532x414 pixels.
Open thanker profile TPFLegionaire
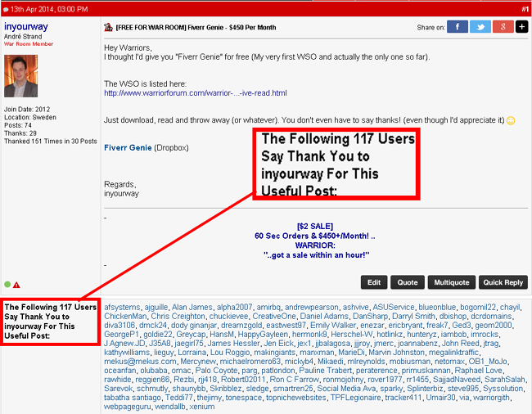[x=355, y=398]
